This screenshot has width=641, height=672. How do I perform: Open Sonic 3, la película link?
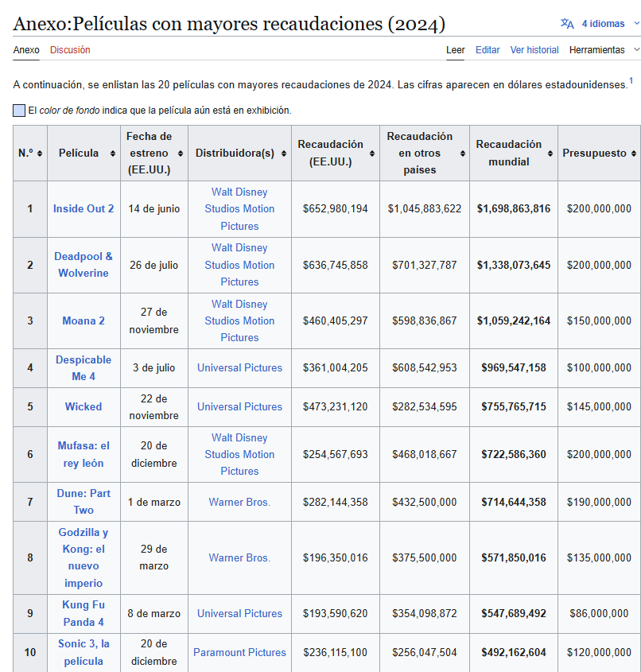coord(84,652)
